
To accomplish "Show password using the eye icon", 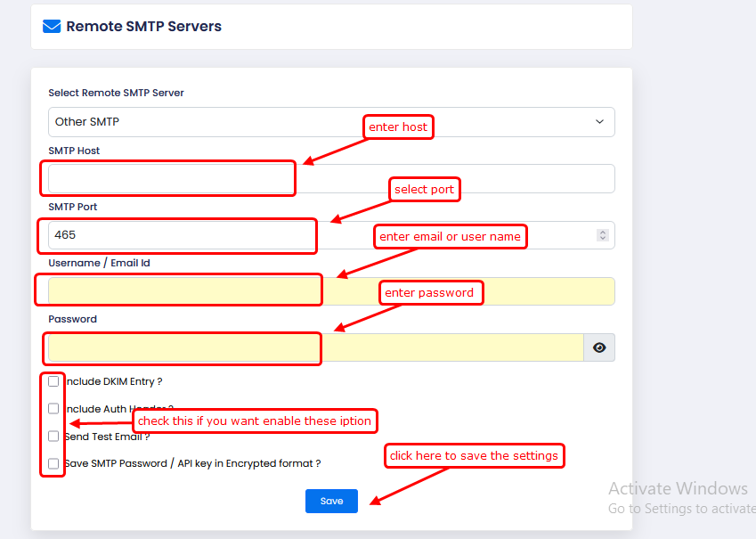I will pyautogui.click(x=599, y=347).
